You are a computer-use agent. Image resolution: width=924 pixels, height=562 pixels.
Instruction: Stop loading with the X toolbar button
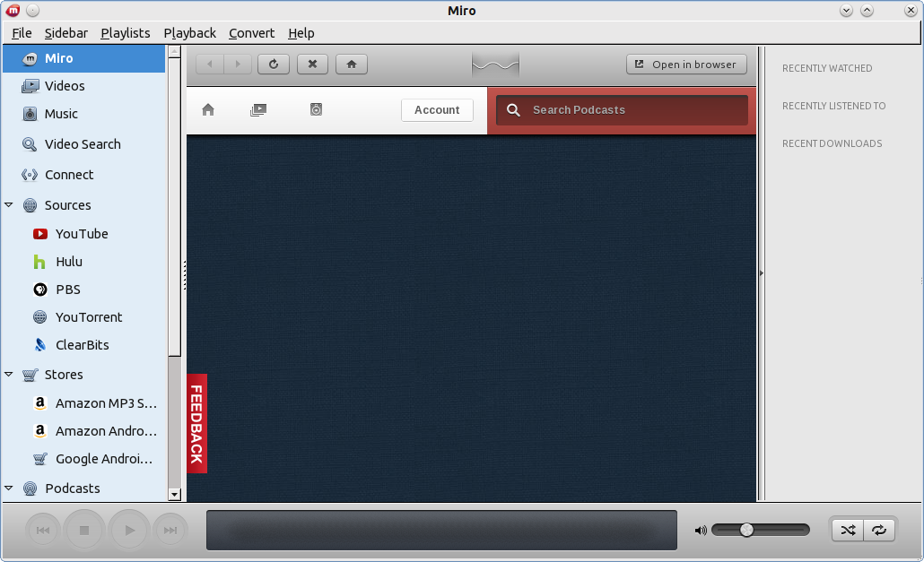point(312,65)
